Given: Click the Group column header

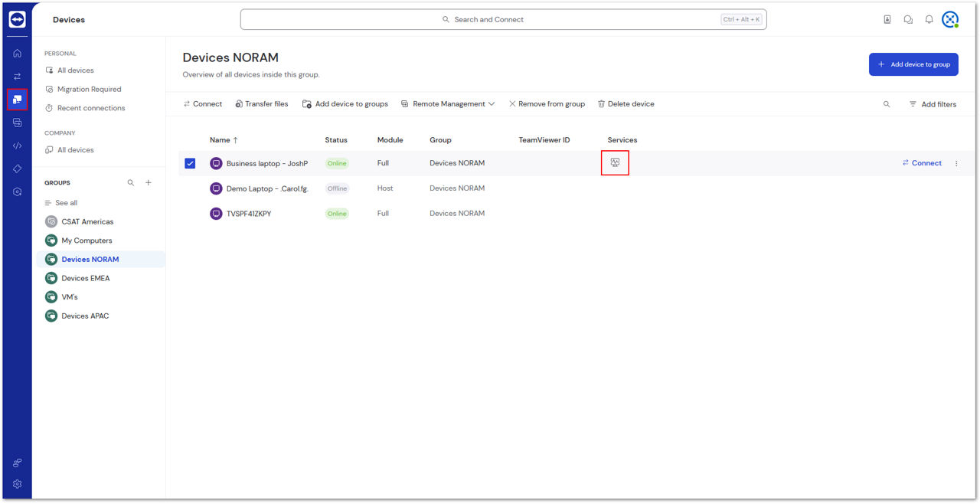Looking at the screenshot, I should (440, 140).
